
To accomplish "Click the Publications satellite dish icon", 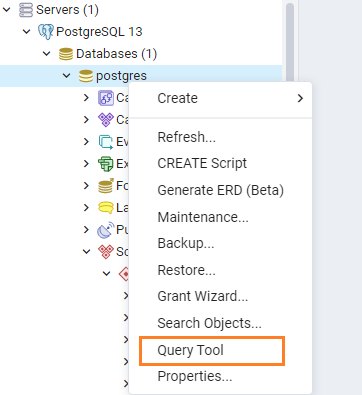I will [x=106, y=230].
